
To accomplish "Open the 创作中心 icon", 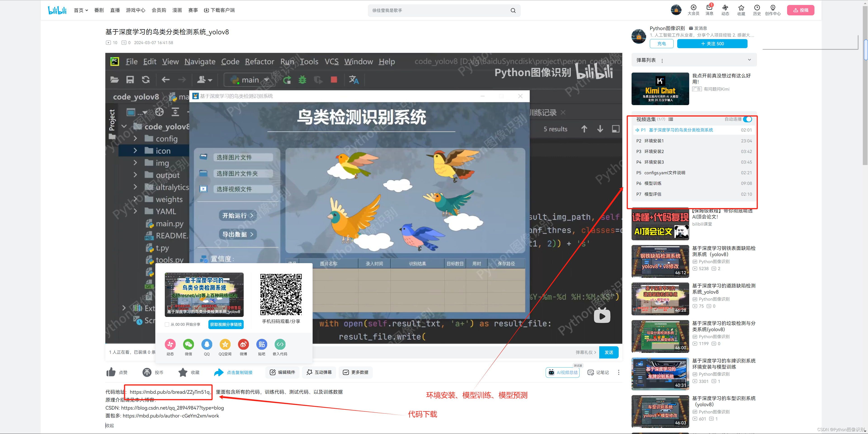I will point(773,10).
